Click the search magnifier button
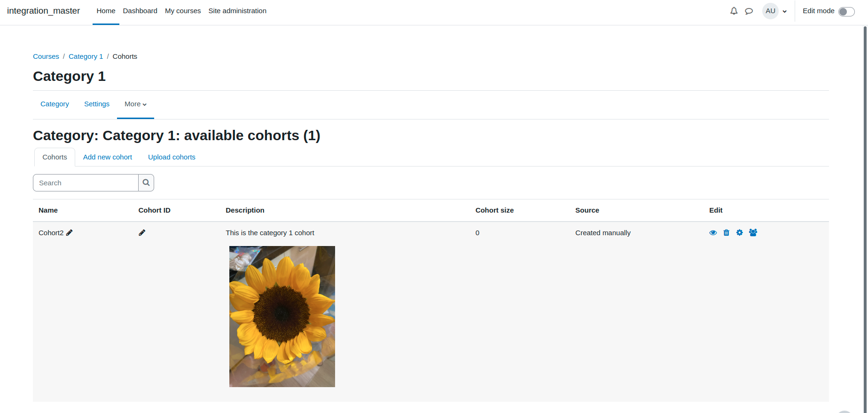 pos(146,183)
